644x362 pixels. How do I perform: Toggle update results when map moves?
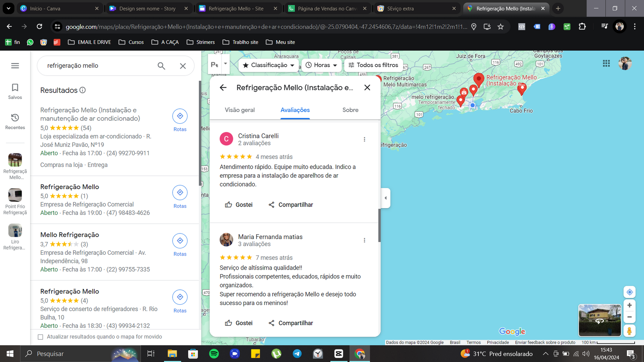click(x=41, y=337)
